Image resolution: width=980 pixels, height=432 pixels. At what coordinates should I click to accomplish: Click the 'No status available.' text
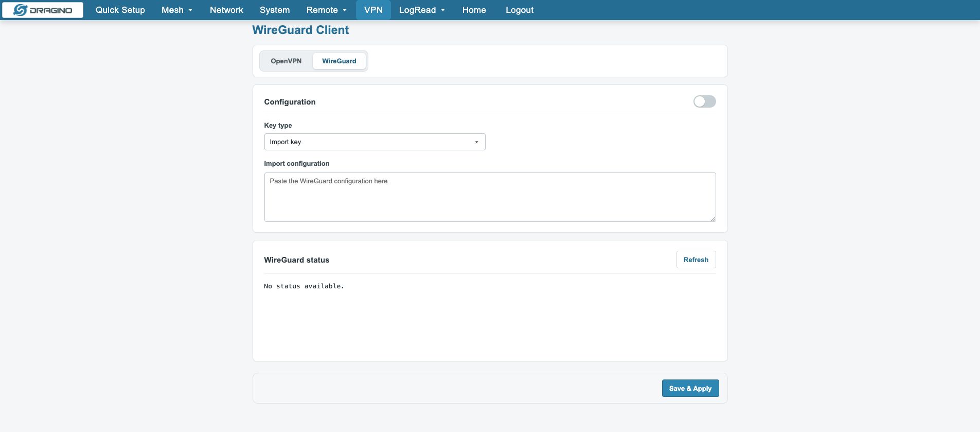pos(304,286)
